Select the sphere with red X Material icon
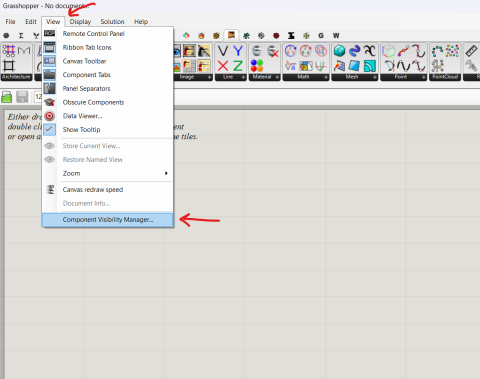 [273, 51]
